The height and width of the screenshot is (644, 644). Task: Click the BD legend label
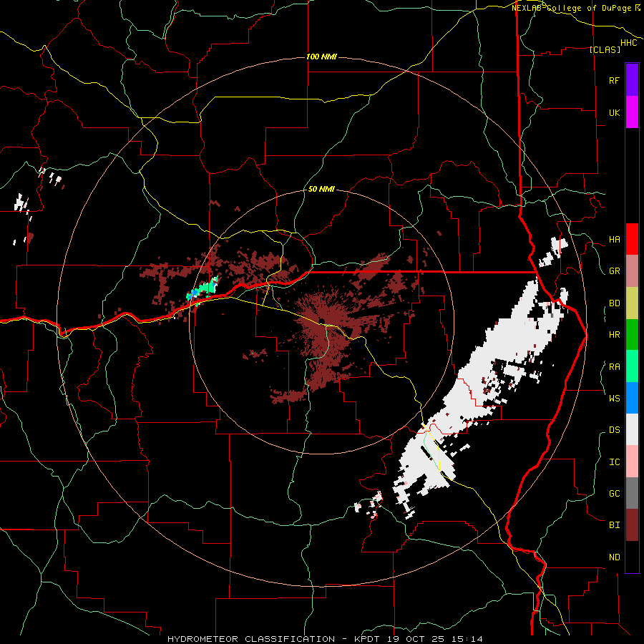coord(614,303)
